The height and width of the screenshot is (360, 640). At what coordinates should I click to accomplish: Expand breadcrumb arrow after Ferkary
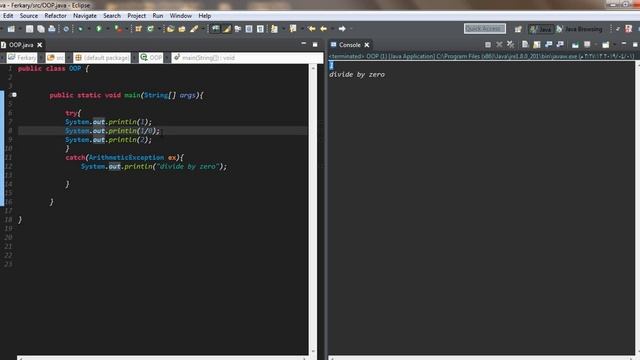pos(41,58)
